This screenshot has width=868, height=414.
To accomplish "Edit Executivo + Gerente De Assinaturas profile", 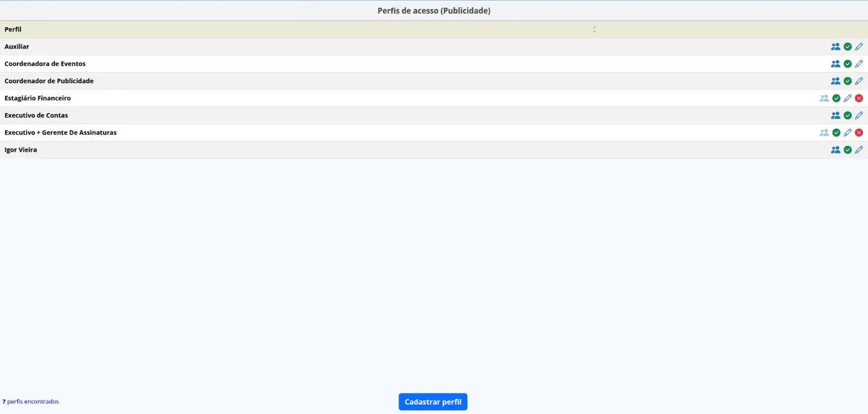I will [848, 133].
